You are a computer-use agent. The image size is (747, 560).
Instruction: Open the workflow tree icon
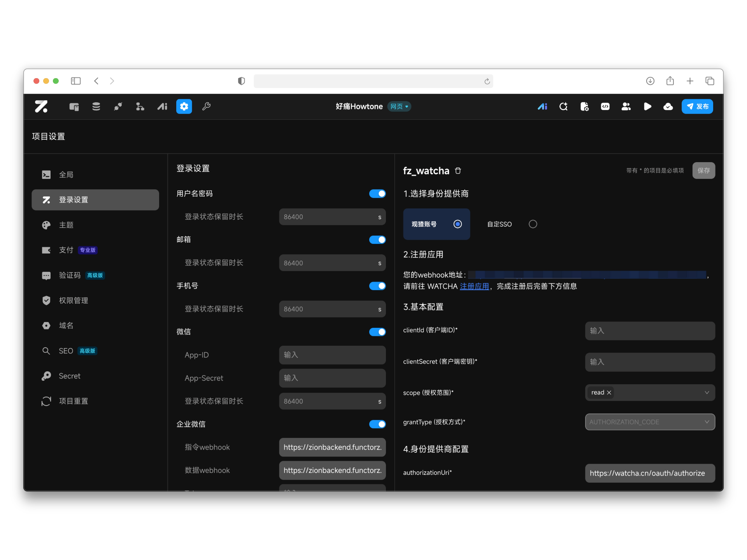[140, 107]
